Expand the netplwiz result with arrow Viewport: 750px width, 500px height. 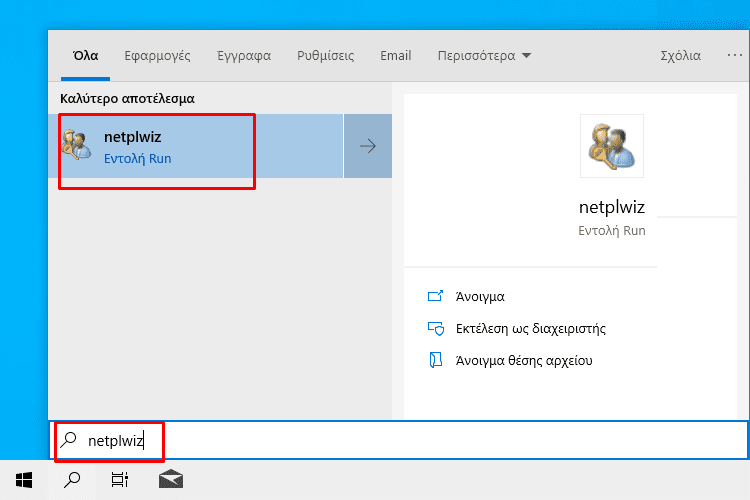click(368, 146)
